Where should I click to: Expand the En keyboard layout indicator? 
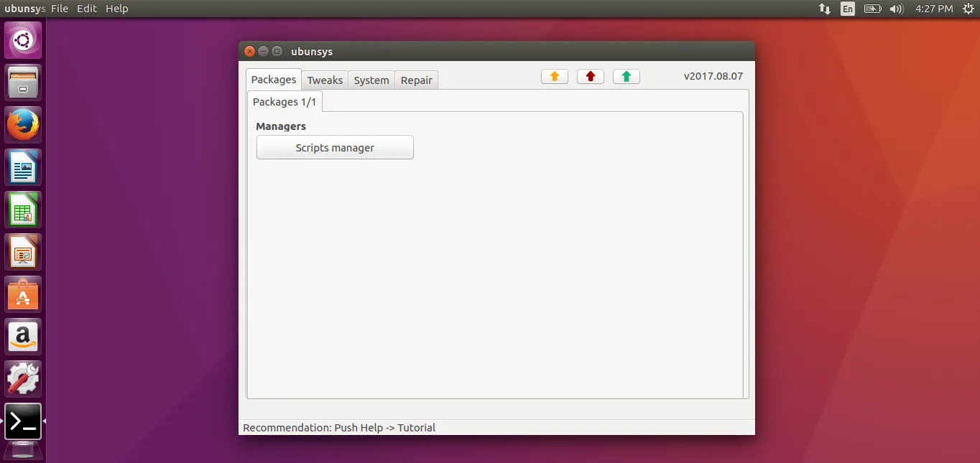click(x=848, y=9)
